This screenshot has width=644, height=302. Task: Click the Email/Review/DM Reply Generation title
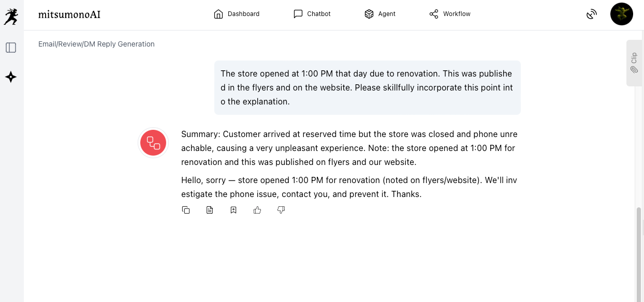[96, 44]
